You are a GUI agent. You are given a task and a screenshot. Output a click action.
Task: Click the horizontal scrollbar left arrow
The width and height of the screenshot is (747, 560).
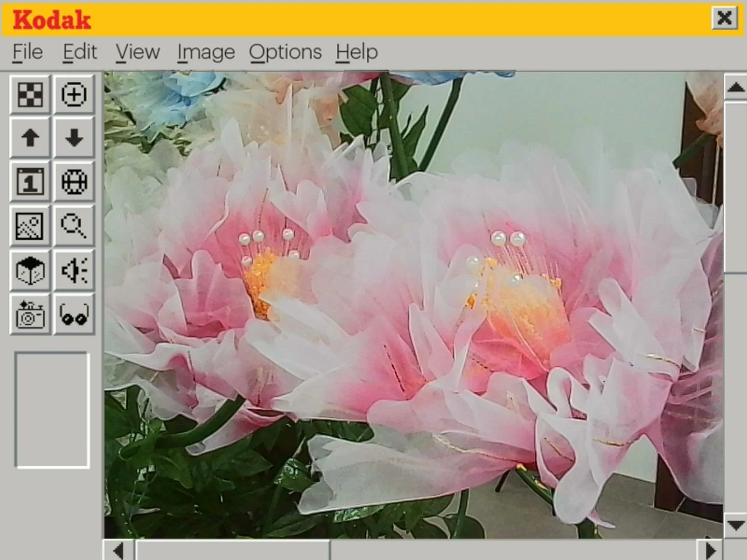tap(119, 550)
